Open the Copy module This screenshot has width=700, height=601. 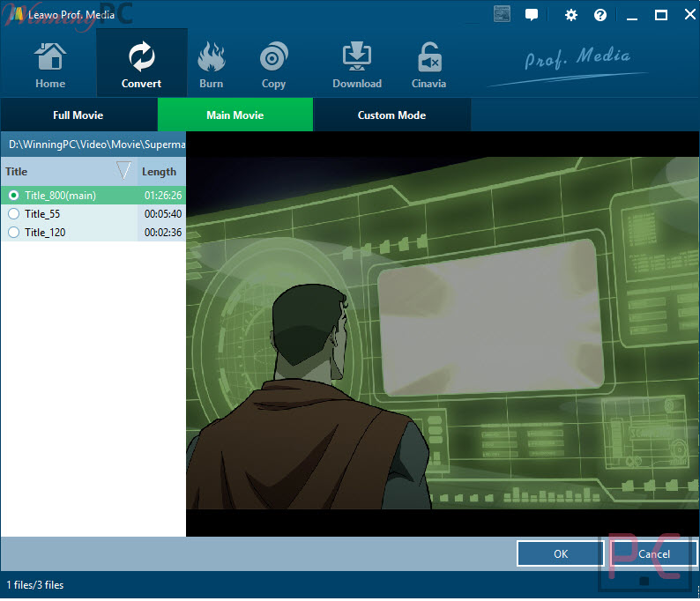(x=273, y=65)
